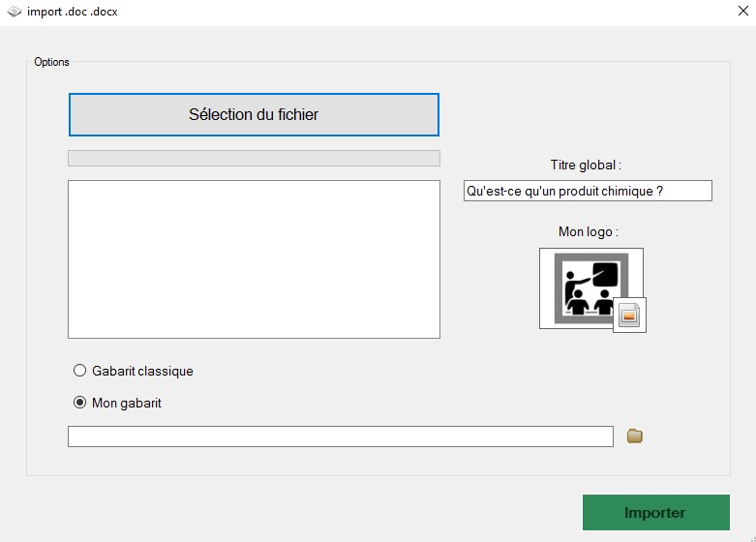Image resolution: width=756 pixels, height=542 pixels.
Task: Click the "Gabarit classique" label text
Action: click(x=142, y=371)
